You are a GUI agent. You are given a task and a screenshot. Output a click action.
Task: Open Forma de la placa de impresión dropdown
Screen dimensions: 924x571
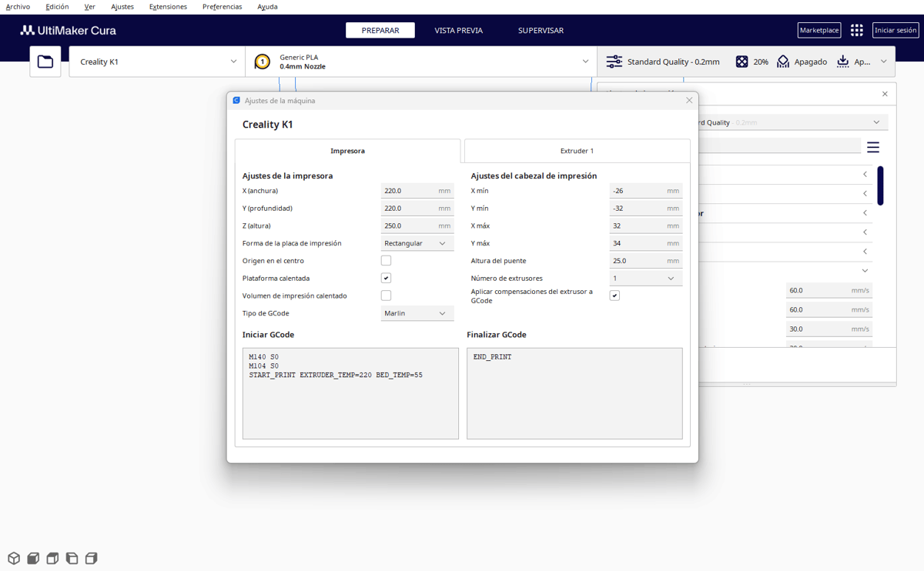tap(417, 243)
